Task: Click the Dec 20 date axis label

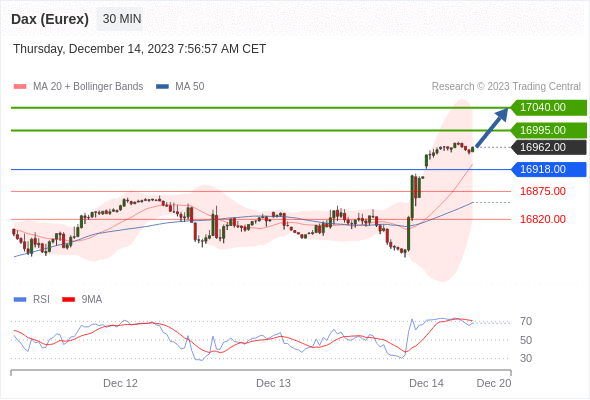Action: [x=494, y=383]
